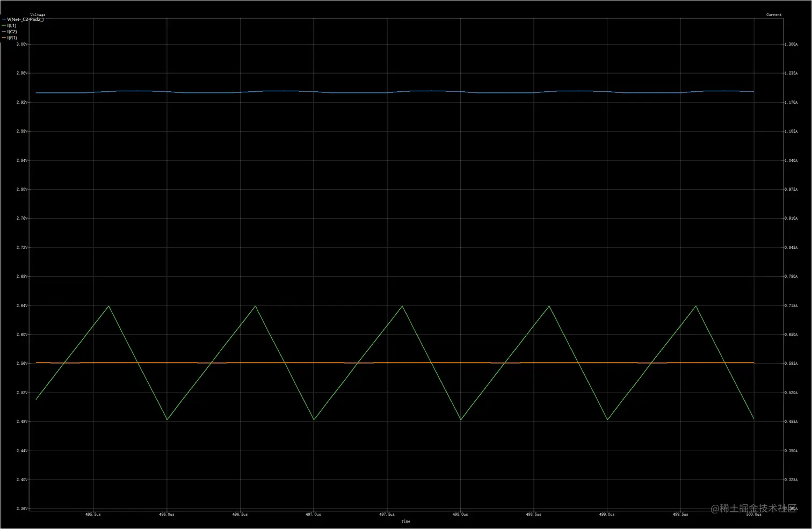The width and height of the screenshot is (812, 529).
Task: Click the 0.975A current axis label
Action: tap(791, 189)
